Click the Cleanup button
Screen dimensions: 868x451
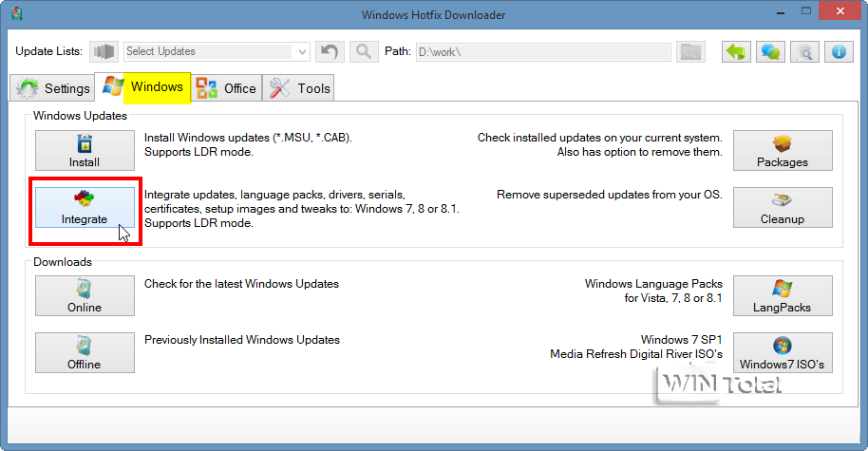coord(783,208)
